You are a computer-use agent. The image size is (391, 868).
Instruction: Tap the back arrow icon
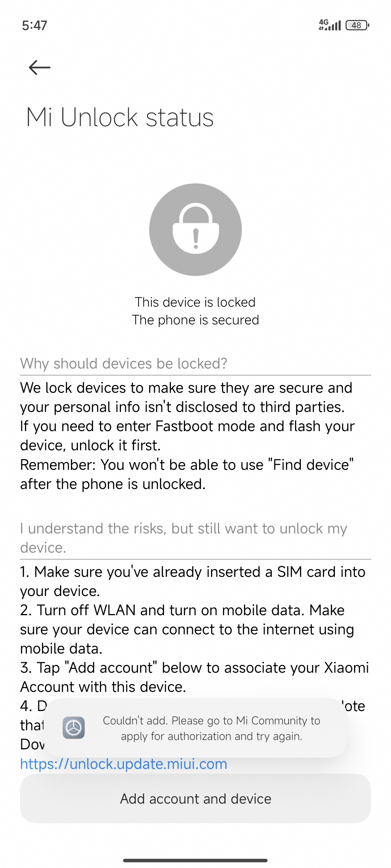(39, 67)
